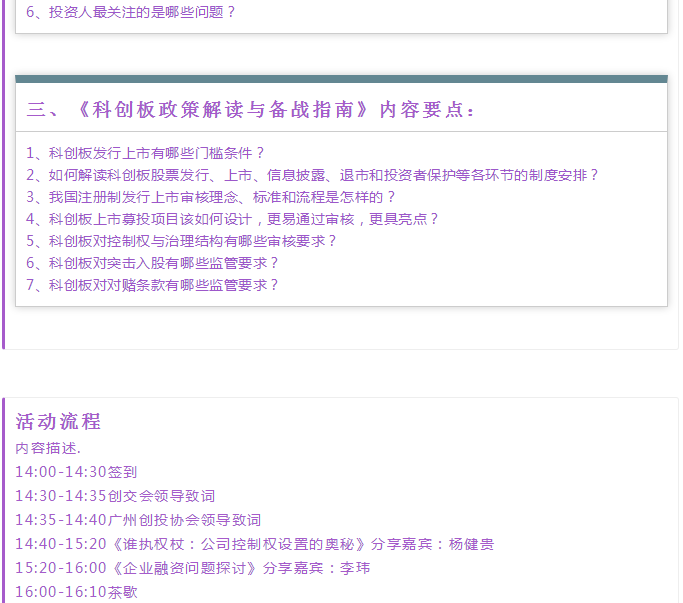Click the teal header bar above section 三
The image size is (683, 603).
pos(341,78)
